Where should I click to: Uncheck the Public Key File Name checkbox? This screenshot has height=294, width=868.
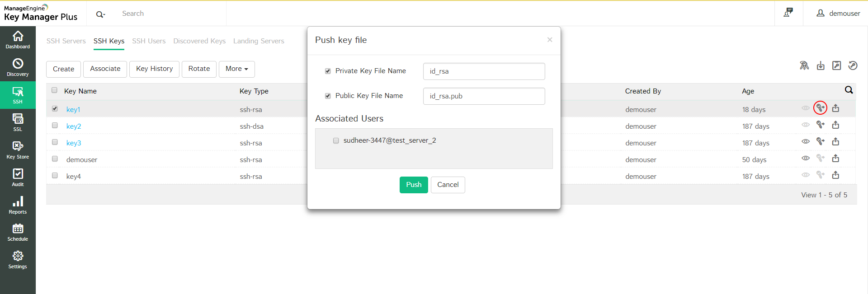point(328,96)
